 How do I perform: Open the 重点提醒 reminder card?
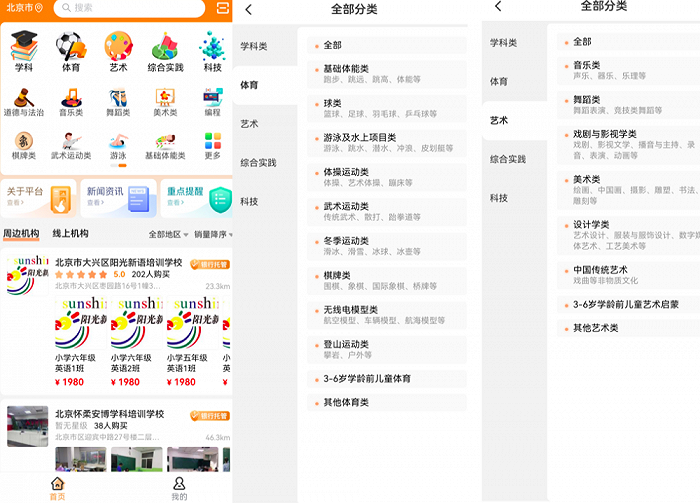coord(196,197)
